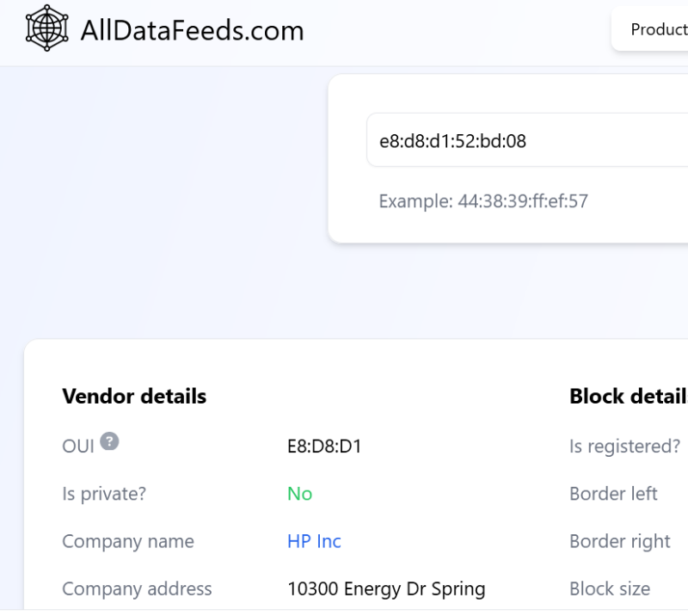Screen dimensions: 688x616
Task: Click the "Border right" label
Action: click(x=619, y=541)
